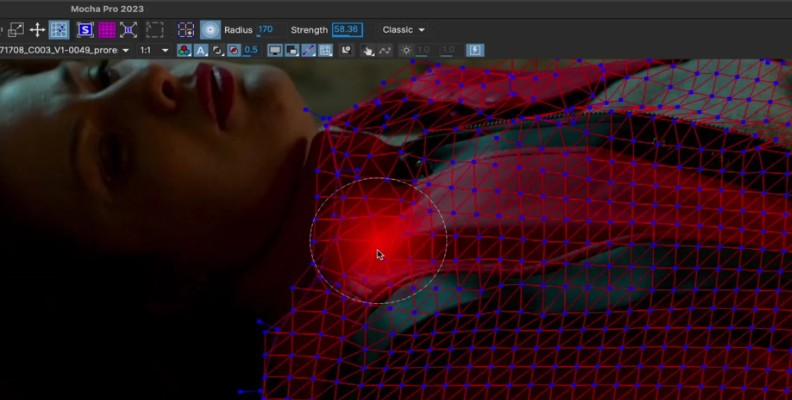Click the brightness sun icon

[x=406, y=50]
